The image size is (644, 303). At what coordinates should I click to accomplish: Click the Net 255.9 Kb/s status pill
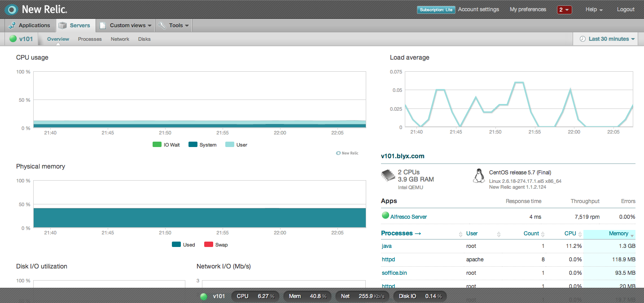pyautogui.click(x=363, y=296)
